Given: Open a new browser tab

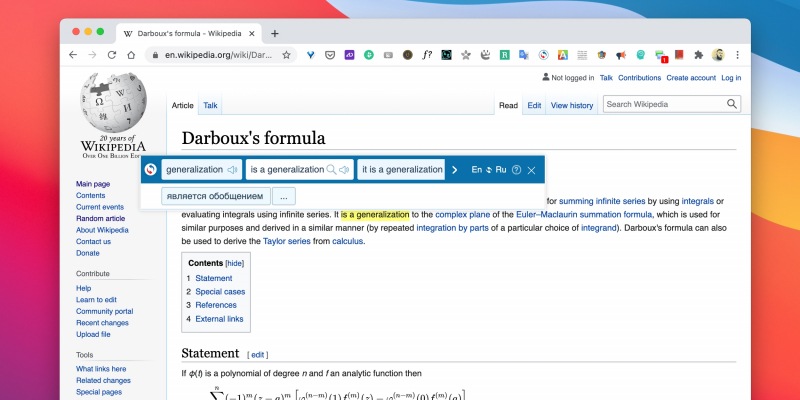Looking at the screenshot, I should [274, 33].
